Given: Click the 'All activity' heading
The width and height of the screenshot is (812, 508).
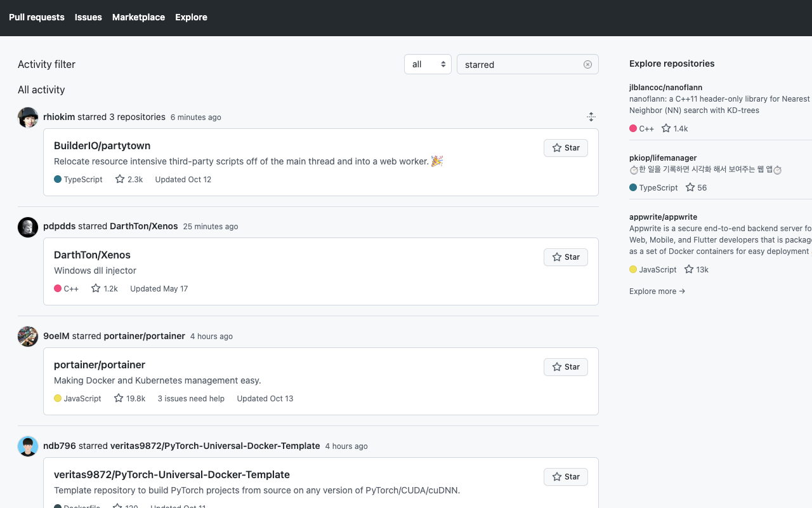Looking at the screenshot, I should point(41,90).
